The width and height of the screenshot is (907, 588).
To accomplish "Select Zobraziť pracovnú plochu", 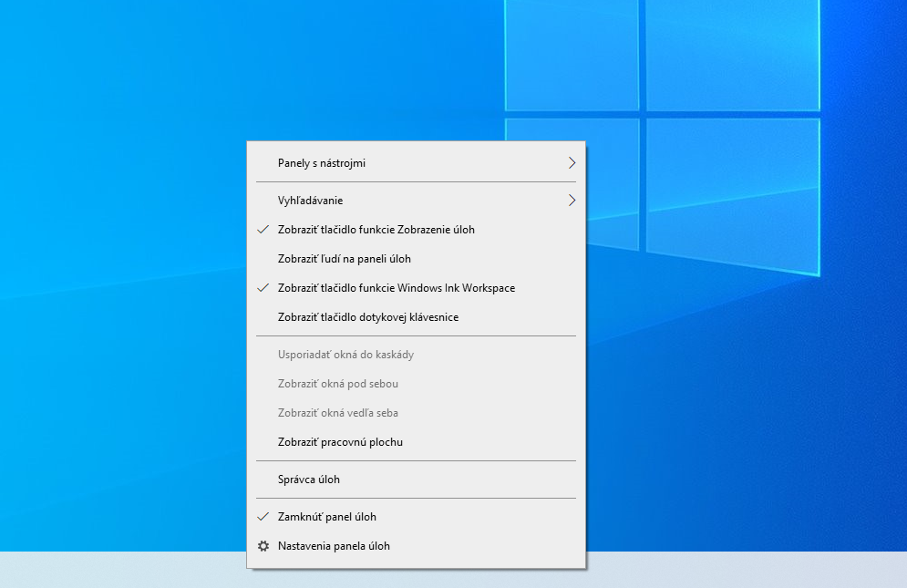I will [416, 442].
